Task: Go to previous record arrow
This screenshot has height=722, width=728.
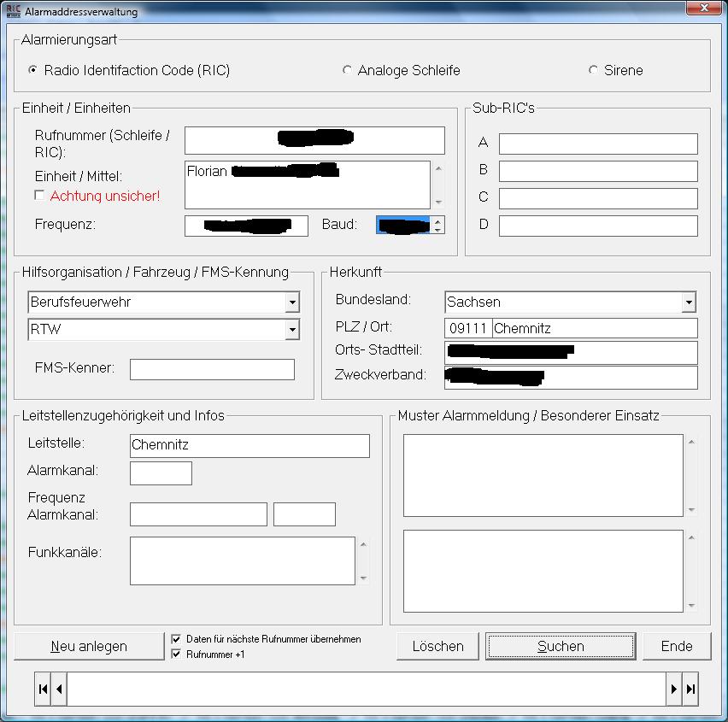Action: pyautogui.click(x=59, y=689)
